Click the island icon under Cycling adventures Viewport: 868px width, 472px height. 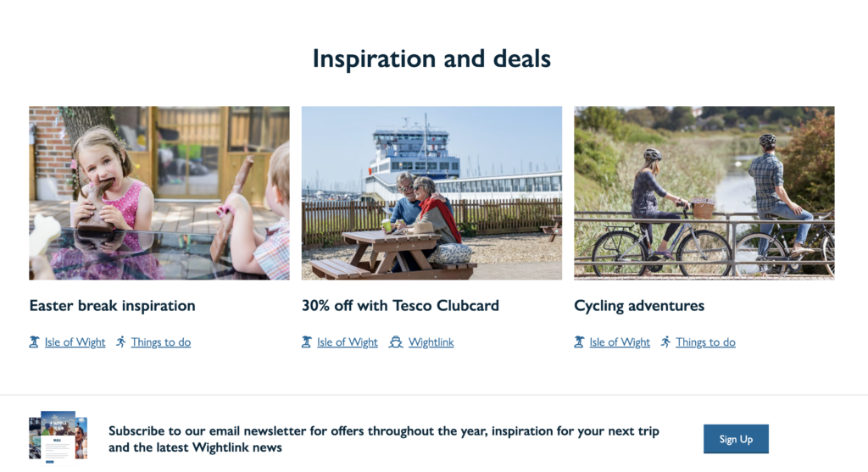(579, 342)
